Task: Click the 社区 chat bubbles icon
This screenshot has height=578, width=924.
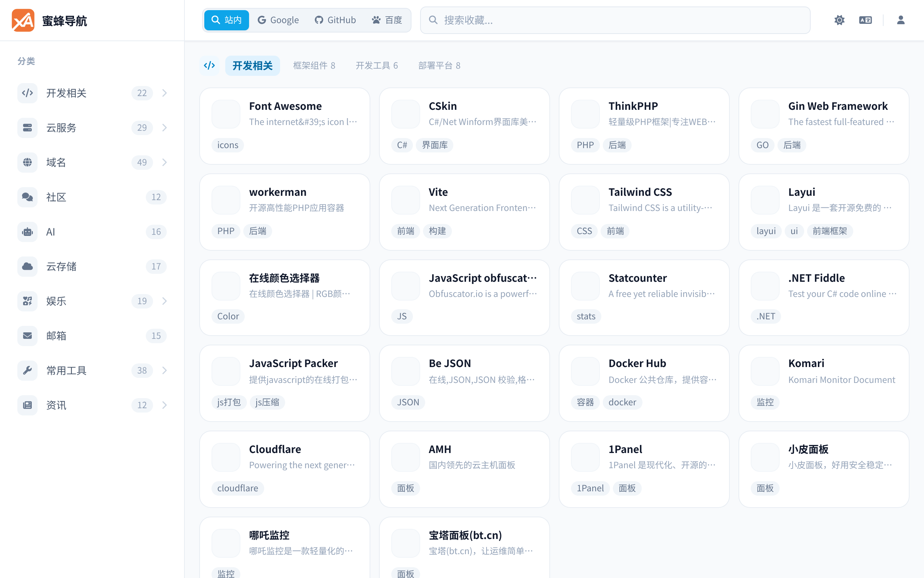Action: pyautogui.click(x=27, y=197)
